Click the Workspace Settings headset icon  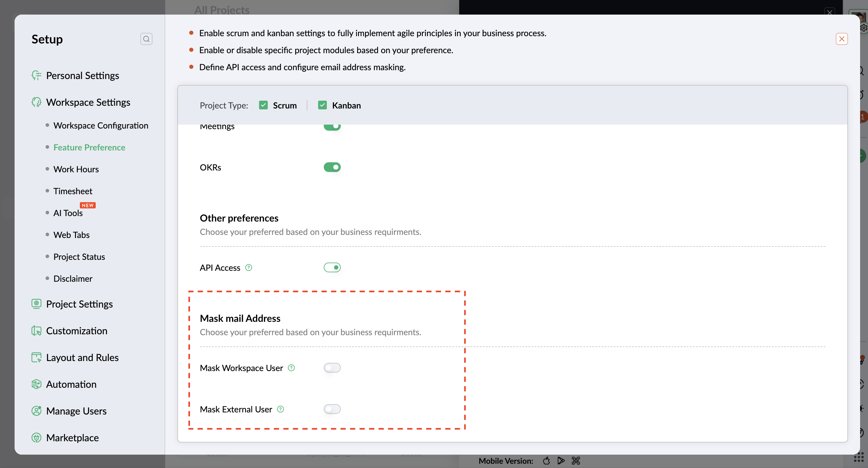(36, 102)
